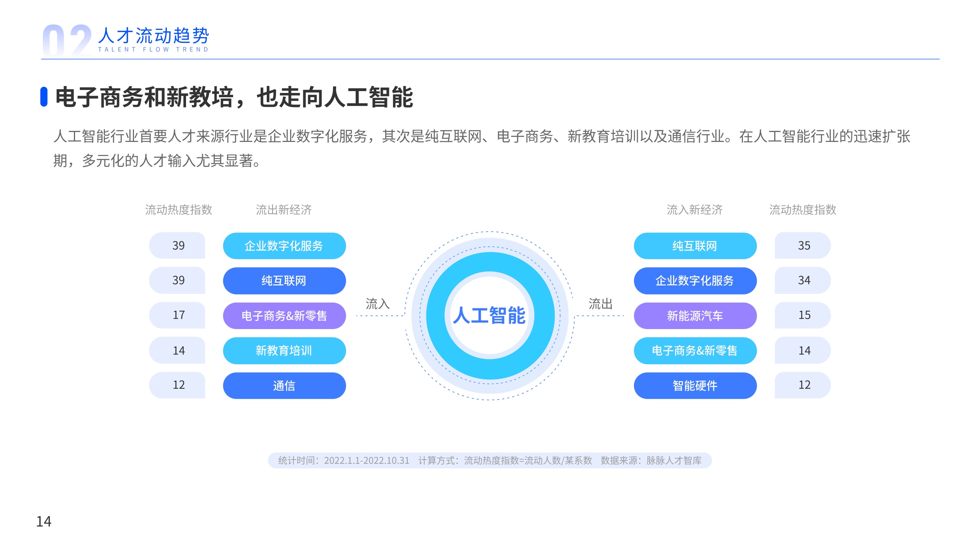Click value 12 beside 通信
Image resolution: width=980 pixels, height=551 pixels.
coord(177,385)
